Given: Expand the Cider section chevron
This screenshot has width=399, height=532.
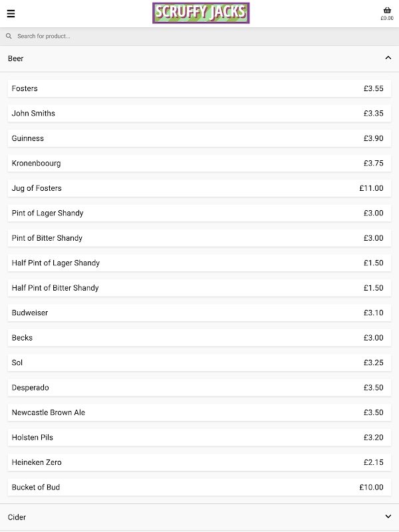Looking at the screenshot, I should tap(388, 517).
